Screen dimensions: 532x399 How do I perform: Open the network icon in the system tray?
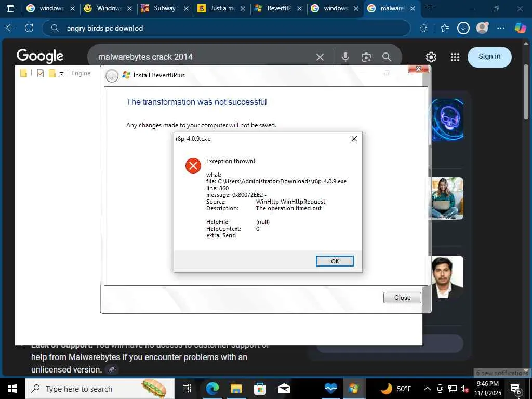coord(453,389)
